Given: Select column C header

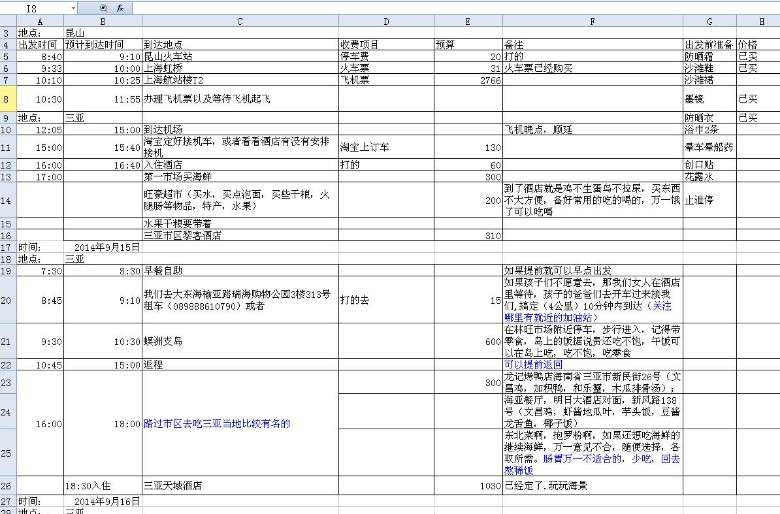Looking at the screenshot, I should point(240,21).
